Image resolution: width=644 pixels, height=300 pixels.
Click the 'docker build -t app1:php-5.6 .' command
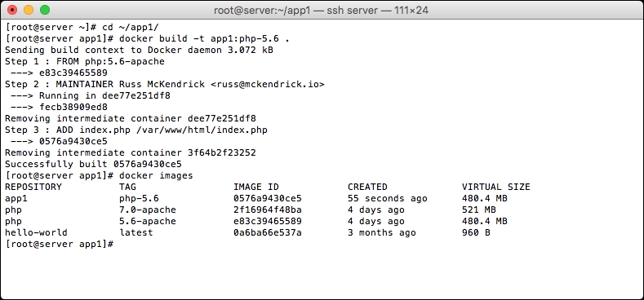[204, 39]
